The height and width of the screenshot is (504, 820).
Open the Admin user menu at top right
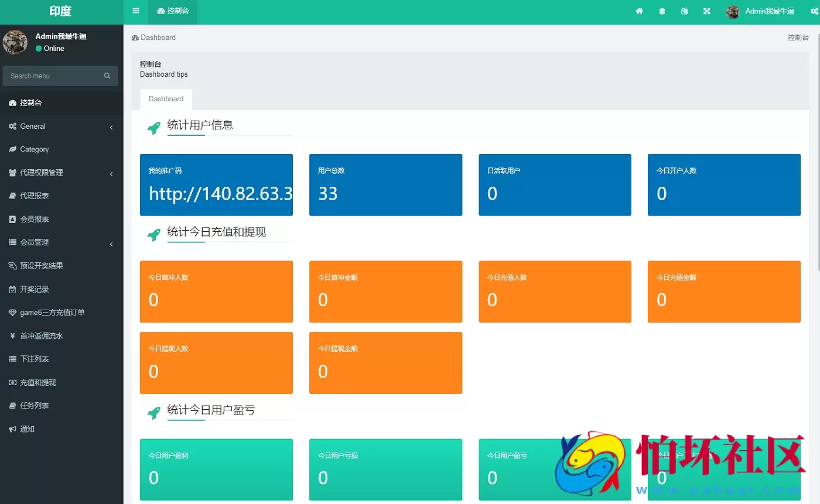tap(760, 12)
